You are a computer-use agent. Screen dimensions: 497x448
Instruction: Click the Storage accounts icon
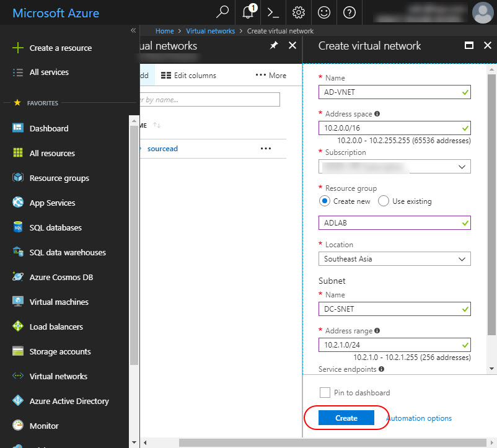coord(18,351)
